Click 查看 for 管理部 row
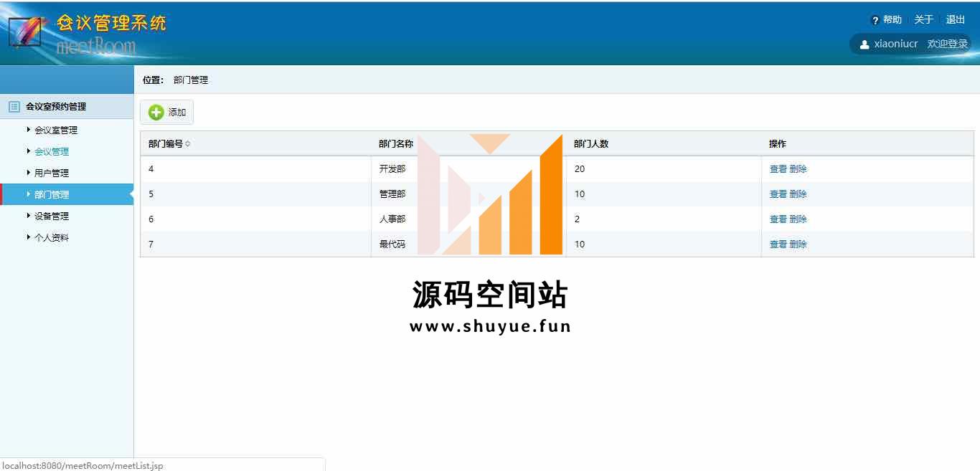The width and height of the screenshot is (980, 471). 778,194
